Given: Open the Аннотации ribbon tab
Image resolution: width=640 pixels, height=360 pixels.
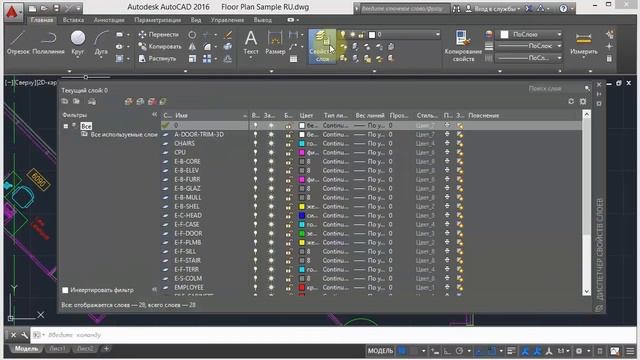Looking at the screenshot, I should [109, 20].
